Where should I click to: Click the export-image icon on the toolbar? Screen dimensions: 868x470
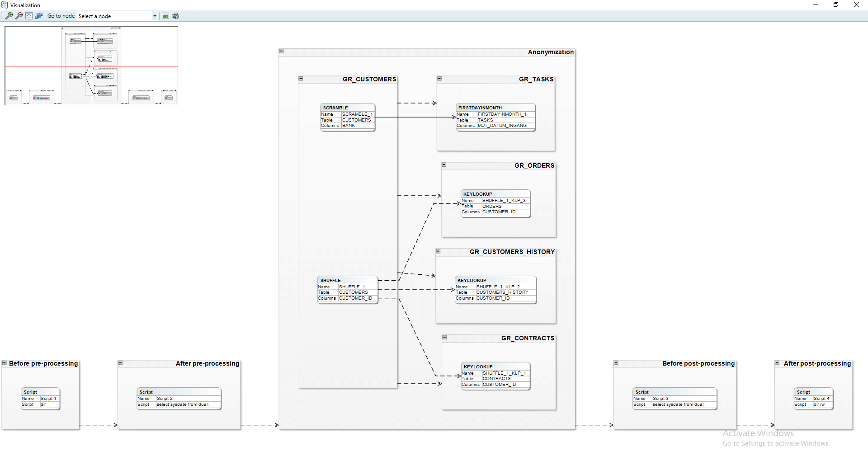pyautogui.click(x=165, y=16)
